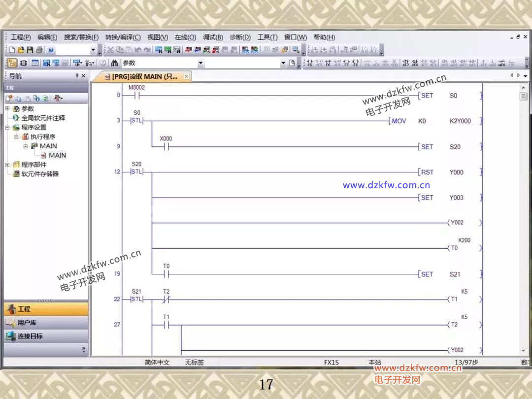
Task: Click the Print icon
Action: point(38,50)
